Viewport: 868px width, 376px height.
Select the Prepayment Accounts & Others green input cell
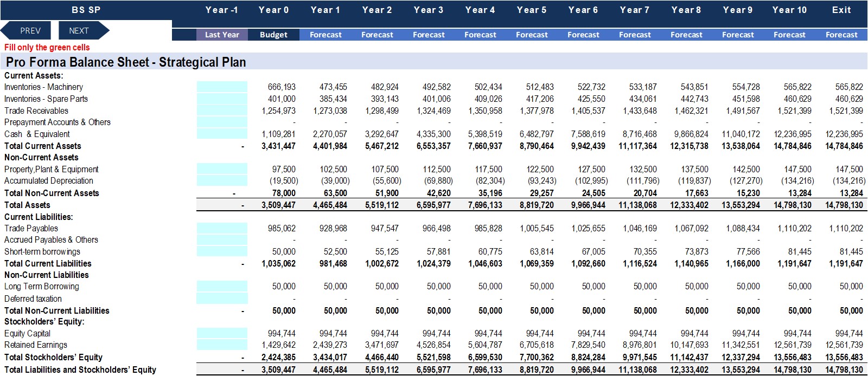coord(222,122)
